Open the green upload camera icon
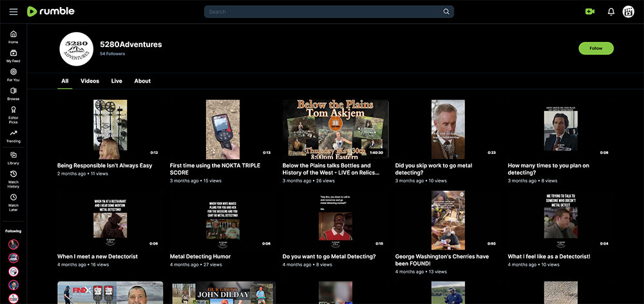Screen dimensions: 644x304 point(590,12)
